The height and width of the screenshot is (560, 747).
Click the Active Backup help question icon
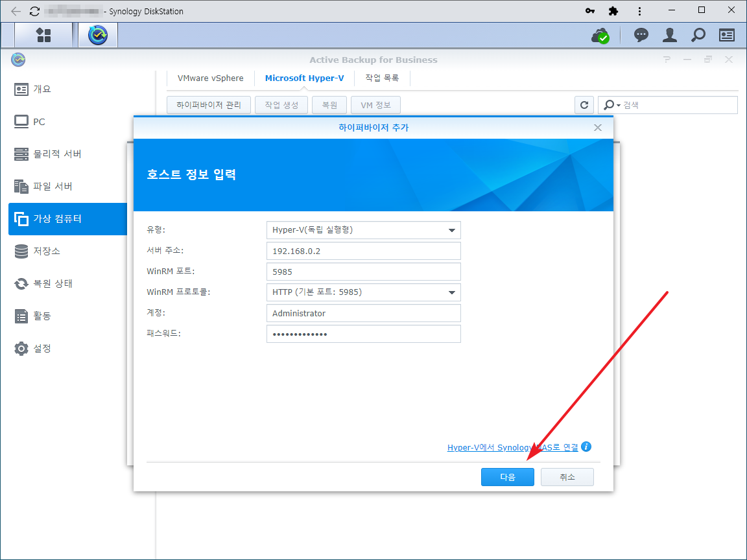(x=667, y=60)
